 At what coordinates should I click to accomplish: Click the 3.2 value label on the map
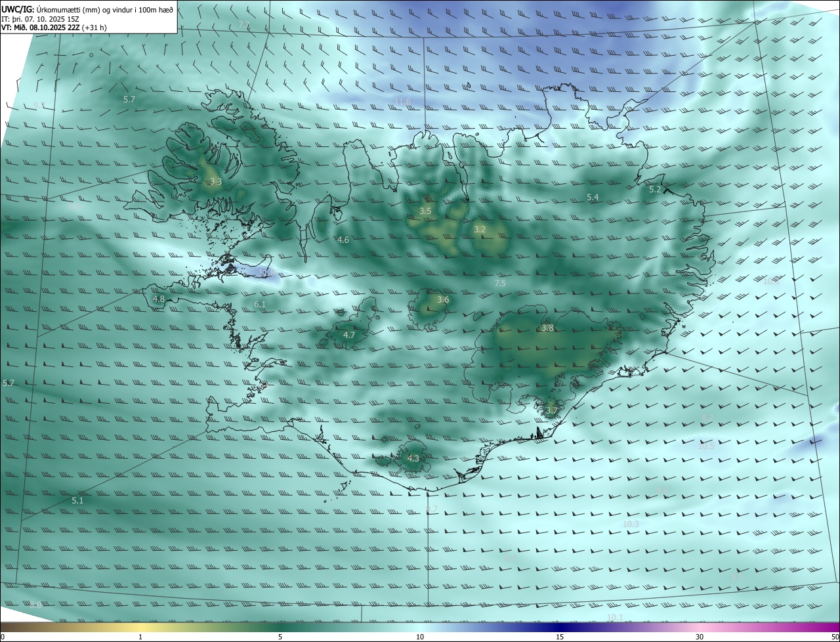pyautogui.click(x=480, y=229)
